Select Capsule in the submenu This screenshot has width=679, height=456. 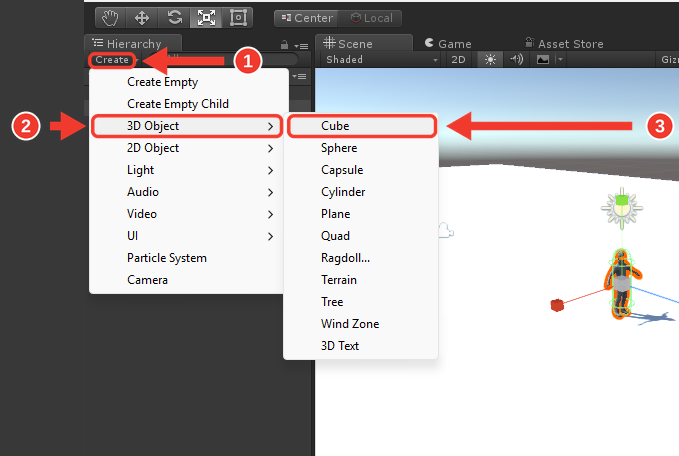[x=361, y=170]
